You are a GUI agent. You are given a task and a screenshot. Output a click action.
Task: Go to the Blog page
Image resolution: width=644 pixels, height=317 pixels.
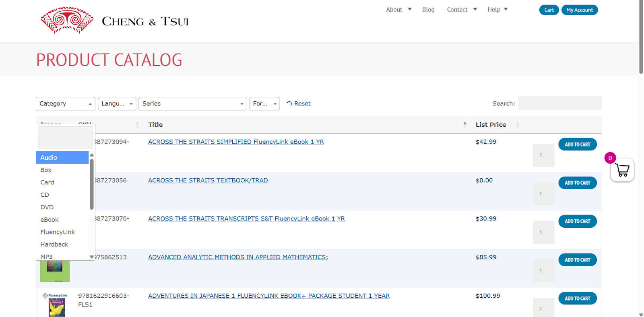428,10
